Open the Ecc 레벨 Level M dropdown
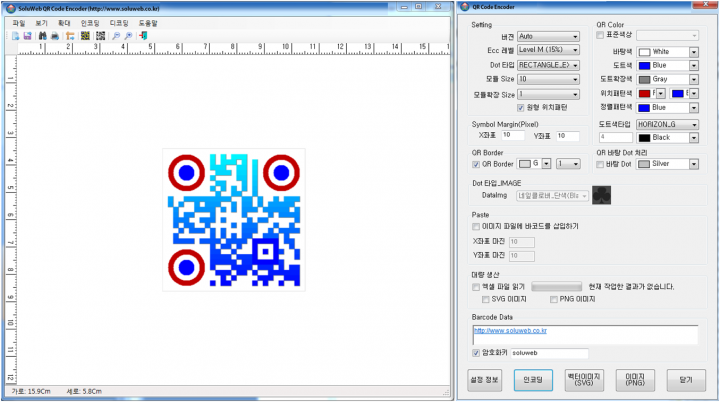Image resolution: width=720 pixels, height=402 pixels. pyautogui.click(x=548, y=50)
